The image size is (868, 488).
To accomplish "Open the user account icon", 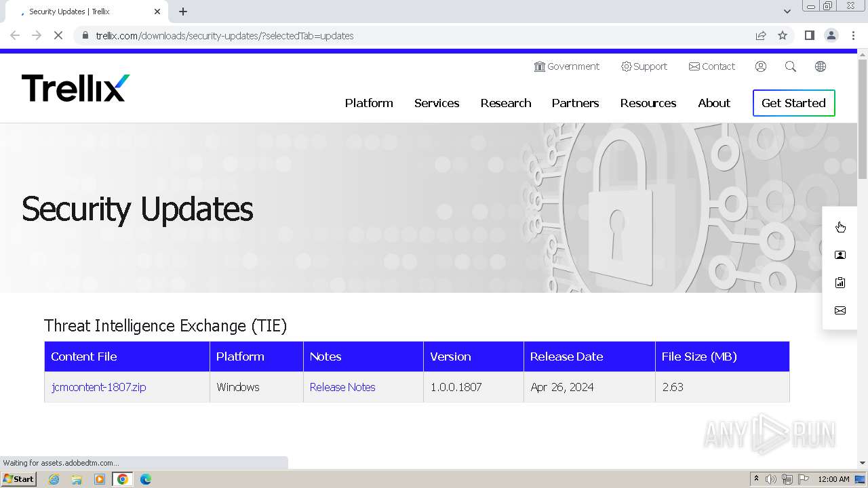I will (761, 66).
